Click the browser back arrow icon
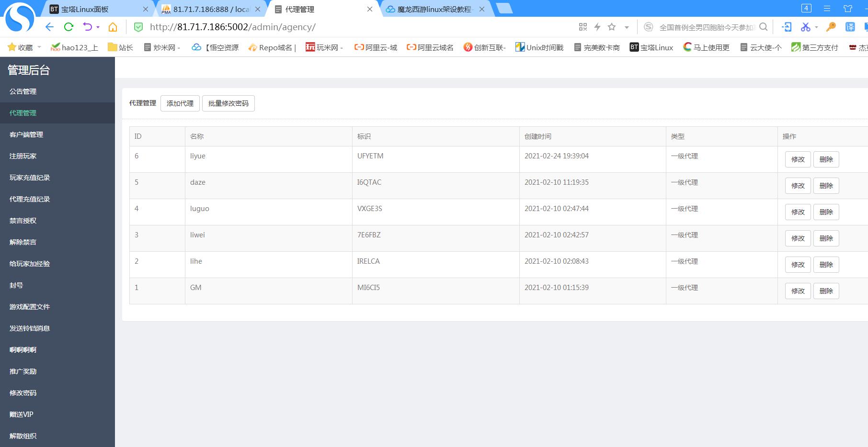Viewport: 868px width, 447px height. 49,27
